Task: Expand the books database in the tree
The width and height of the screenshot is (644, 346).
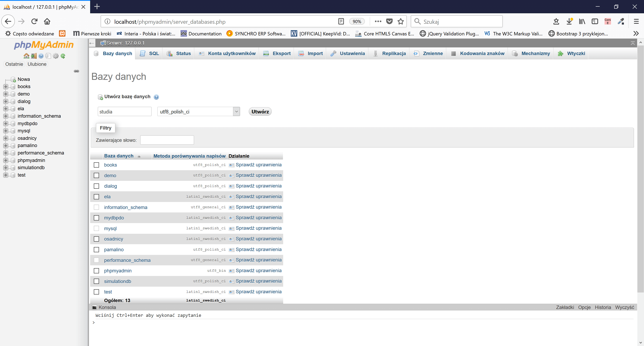Action: (x=5, y=87)
